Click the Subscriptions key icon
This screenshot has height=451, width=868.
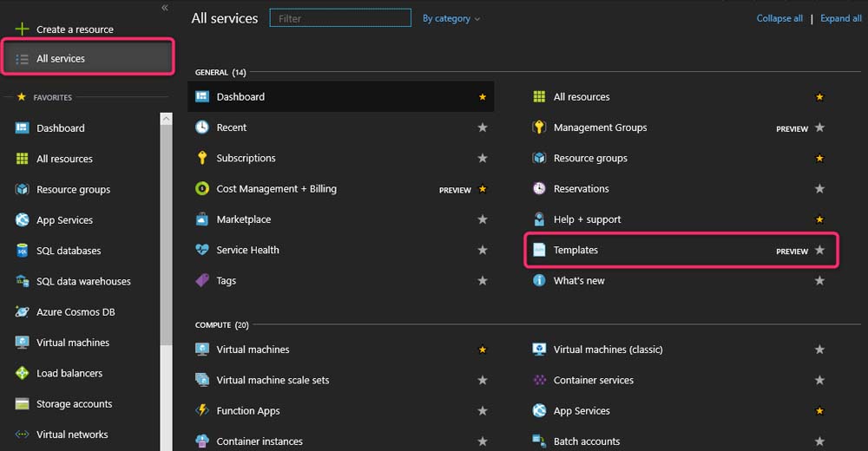click(202, 158)
